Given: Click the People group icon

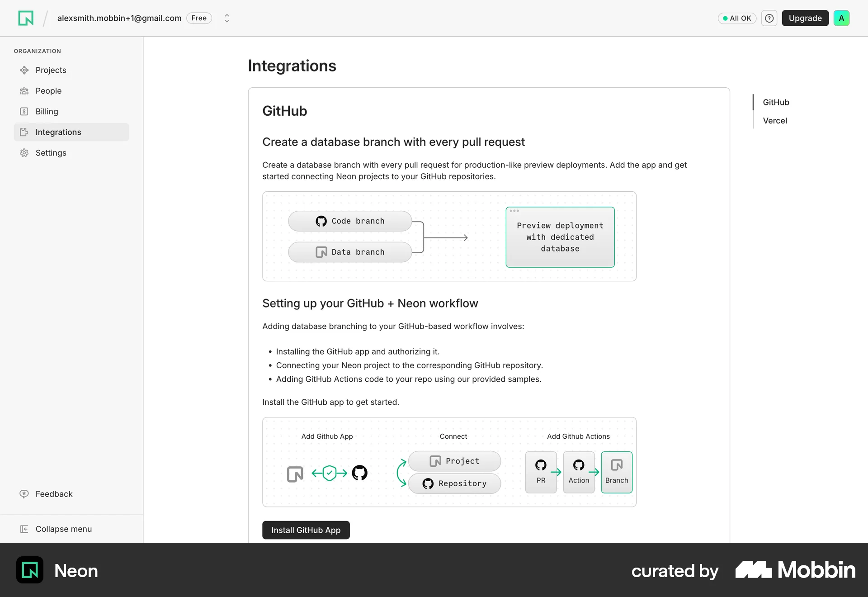Looking at the screenshot, I should pyautogui.click(x=24, y=91).
